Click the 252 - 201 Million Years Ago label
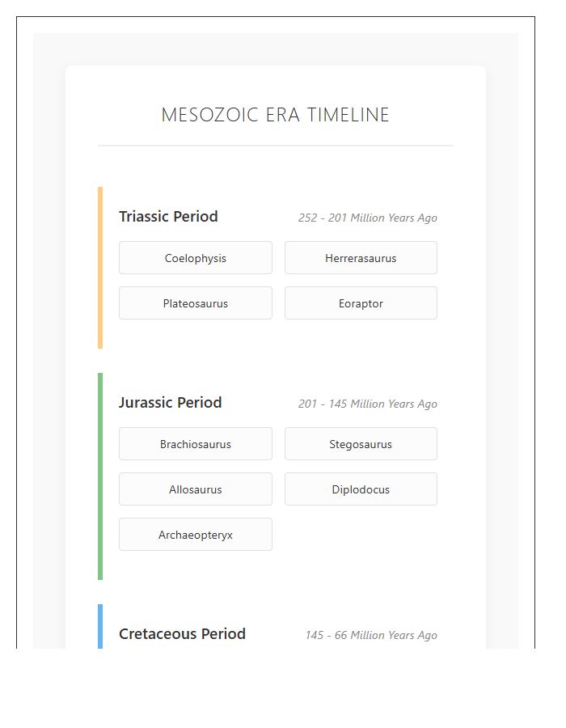Image resolution: width=566 pixels, height=728 pixels. [x=368, y=218]
